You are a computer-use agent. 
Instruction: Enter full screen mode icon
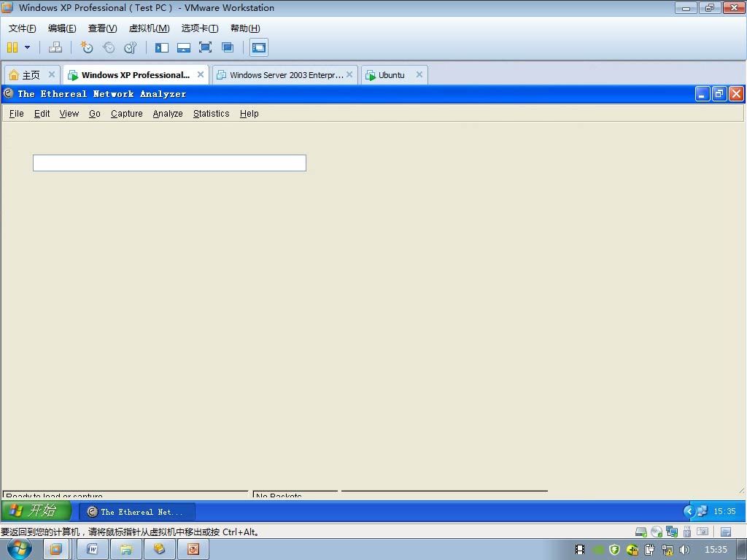(x=205, y=47)
